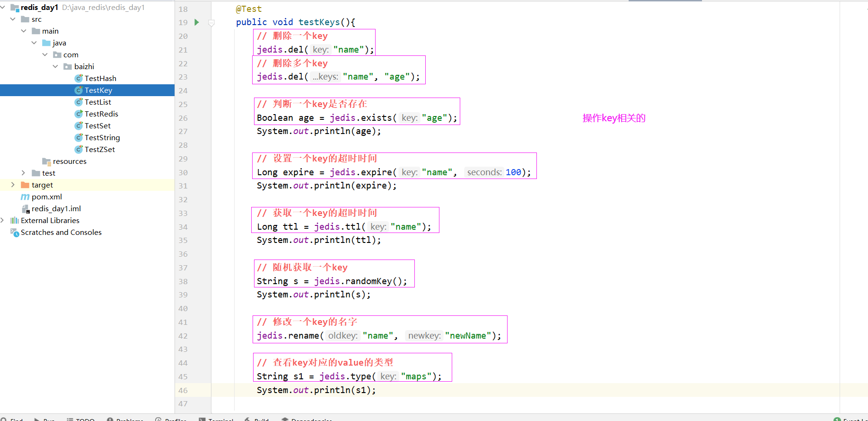This screenshot has width=868, height=421.
Task: Click the Scratches and Consoles icon
Action: (15, 232)
